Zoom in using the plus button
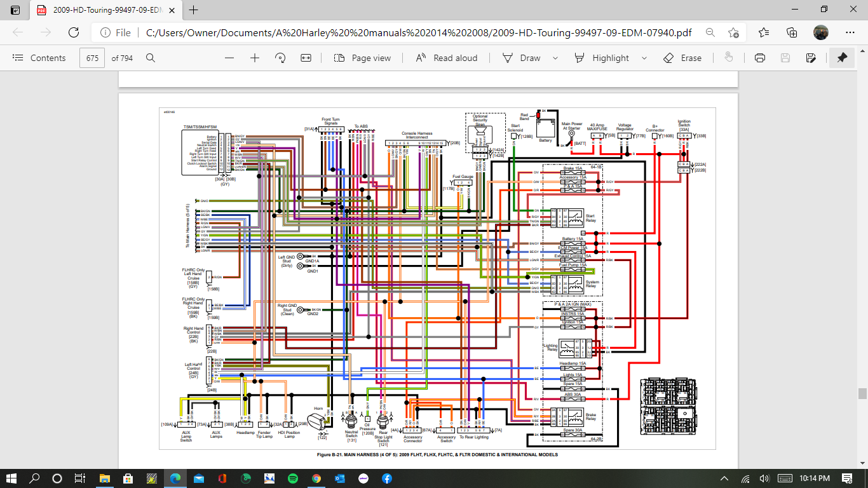 pos(255,58)
